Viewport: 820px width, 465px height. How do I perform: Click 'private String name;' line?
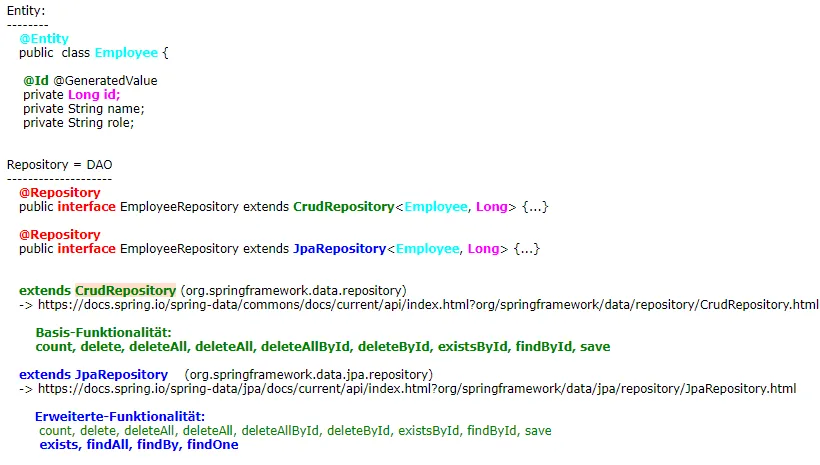[84, 109]
